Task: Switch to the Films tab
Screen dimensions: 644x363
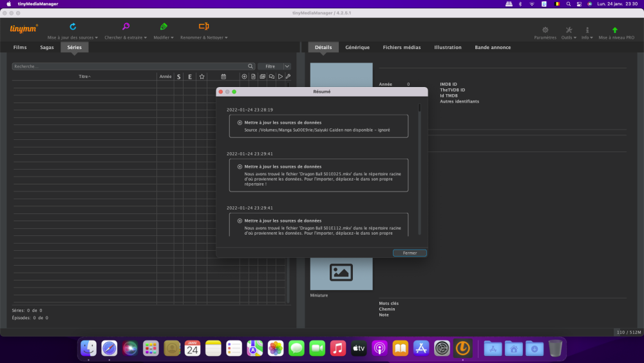Action: click(x=20, y=48)
